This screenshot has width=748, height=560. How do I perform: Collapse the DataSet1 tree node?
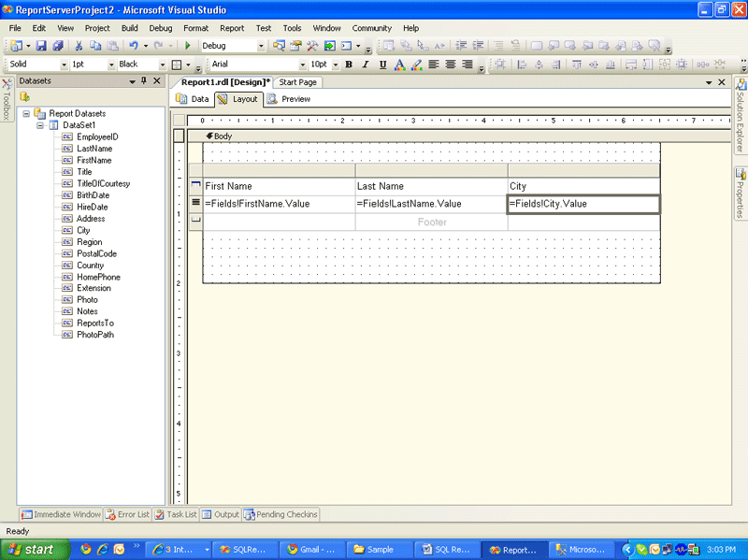(41, 125)
